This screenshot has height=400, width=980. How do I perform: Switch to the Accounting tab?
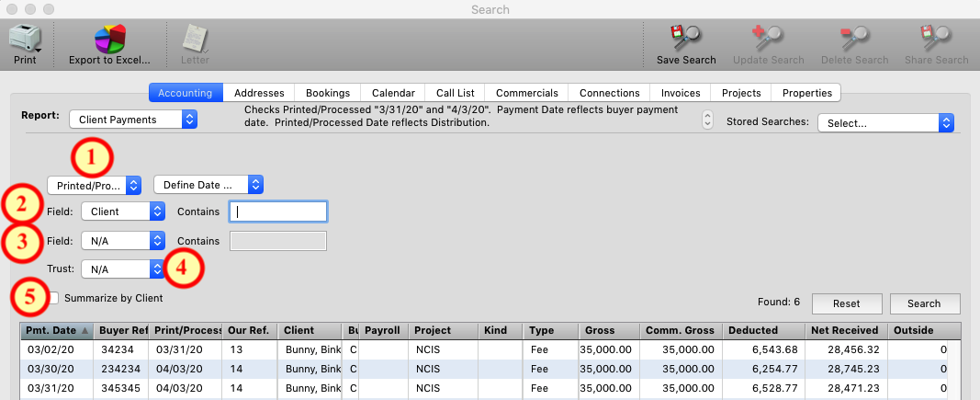point(185,93)
